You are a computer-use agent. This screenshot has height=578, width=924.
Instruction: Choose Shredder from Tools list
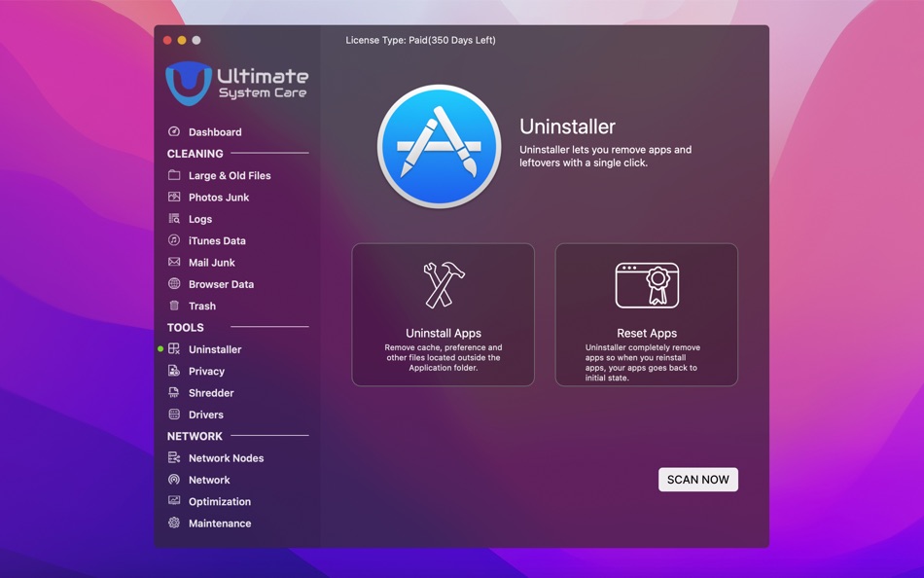click(211, 393)
